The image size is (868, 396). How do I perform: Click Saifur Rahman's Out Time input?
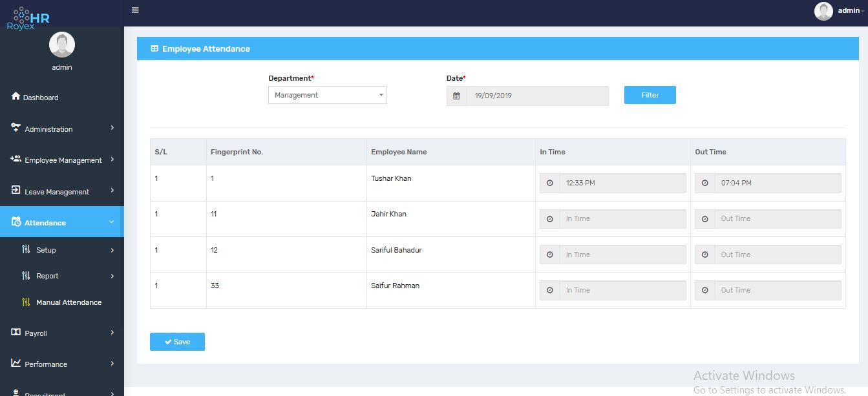pos(778,290)
